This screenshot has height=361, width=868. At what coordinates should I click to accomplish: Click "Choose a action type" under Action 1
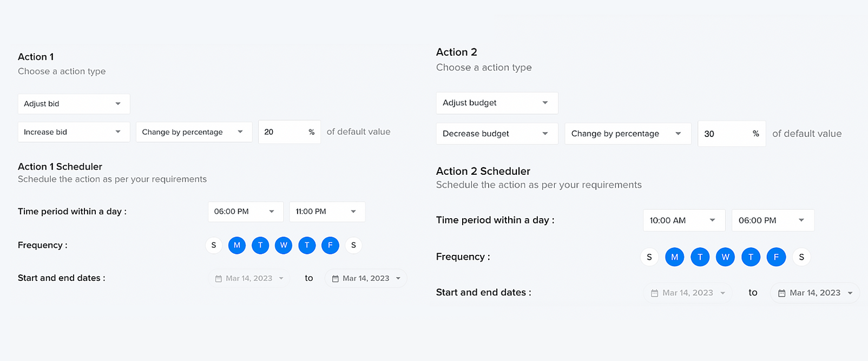62,71
